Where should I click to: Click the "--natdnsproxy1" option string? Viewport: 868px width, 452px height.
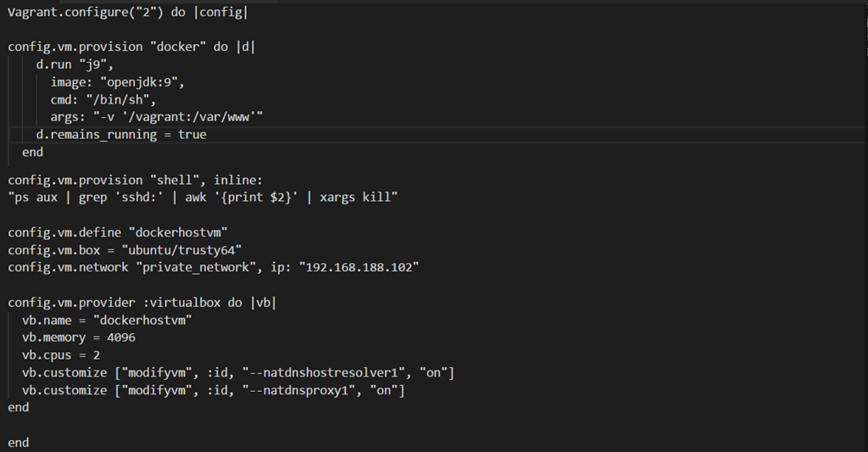point(301,391)
